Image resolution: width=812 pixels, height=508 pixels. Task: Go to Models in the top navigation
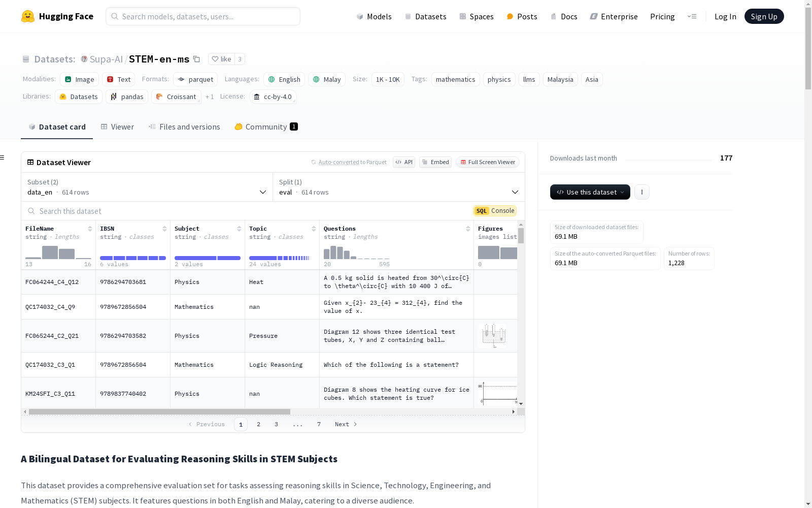click(374, 16)
